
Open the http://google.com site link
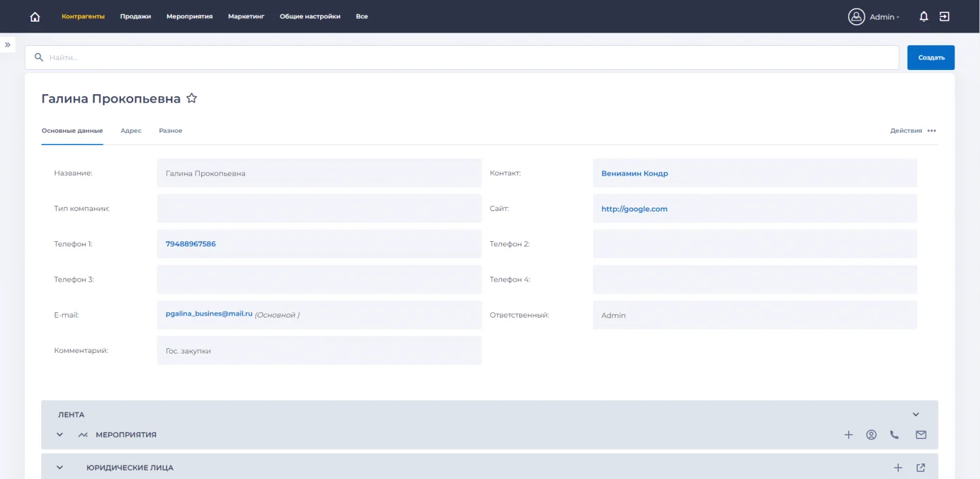point(634,209)
